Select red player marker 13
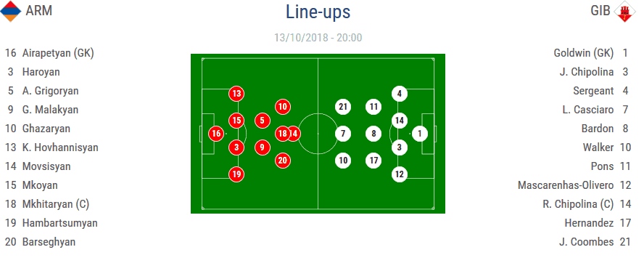 click(x=236, y=94)
